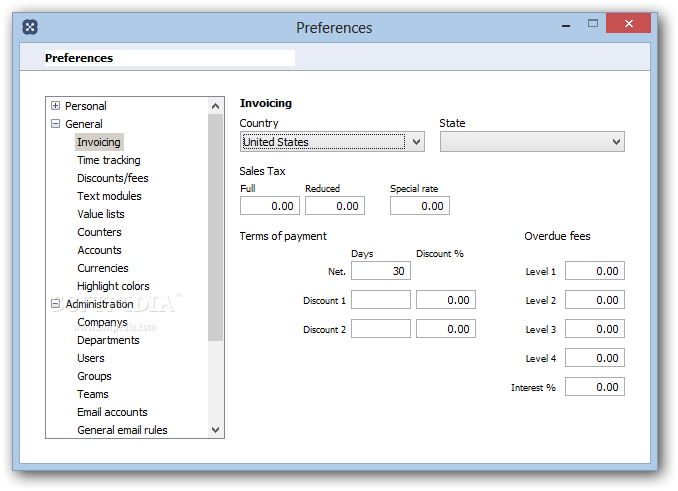Click the Personal tree label
Viewport: 678px width, 491px height.
[x=86, y=106]
